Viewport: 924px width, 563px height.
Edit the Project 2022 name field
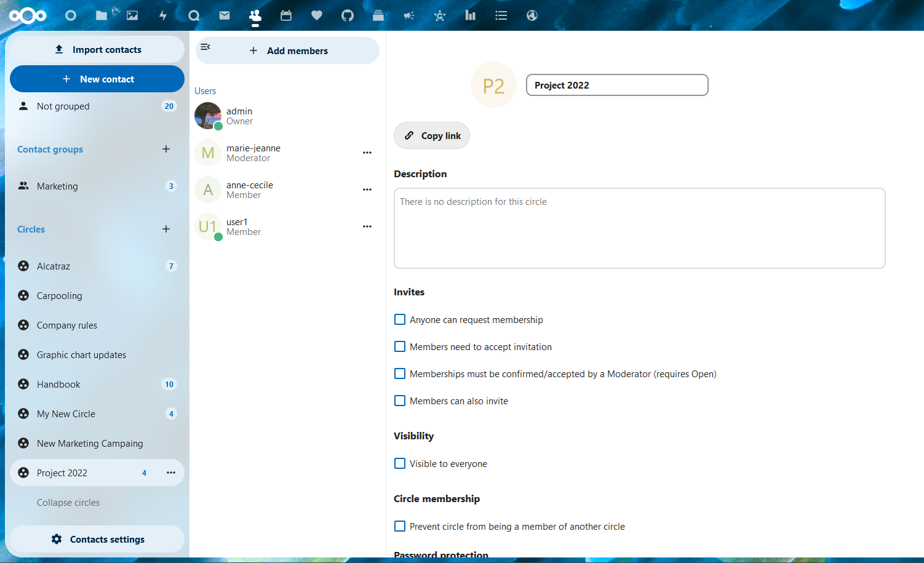pos(616,85)
